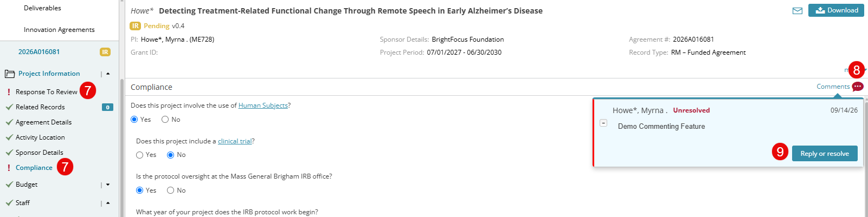
Task: Collapse the comment with the minus icon
Action: tap(603, 123)
